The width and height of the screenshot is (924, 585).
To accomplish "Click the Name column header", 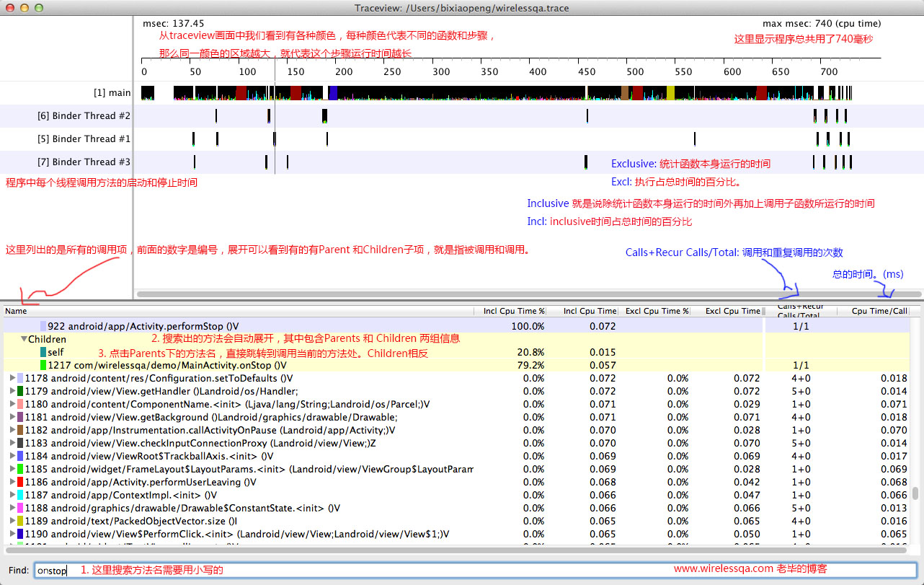I will pyautogui.click(x=16, y=311).
